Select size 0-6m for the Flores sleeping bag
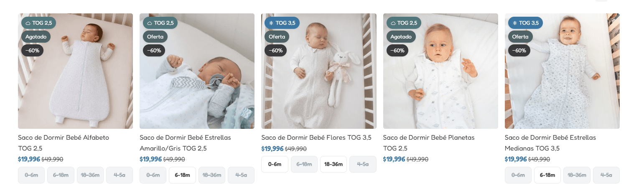Screen dimensions: 644x189 pyautogui.click(x=275, y=164)
